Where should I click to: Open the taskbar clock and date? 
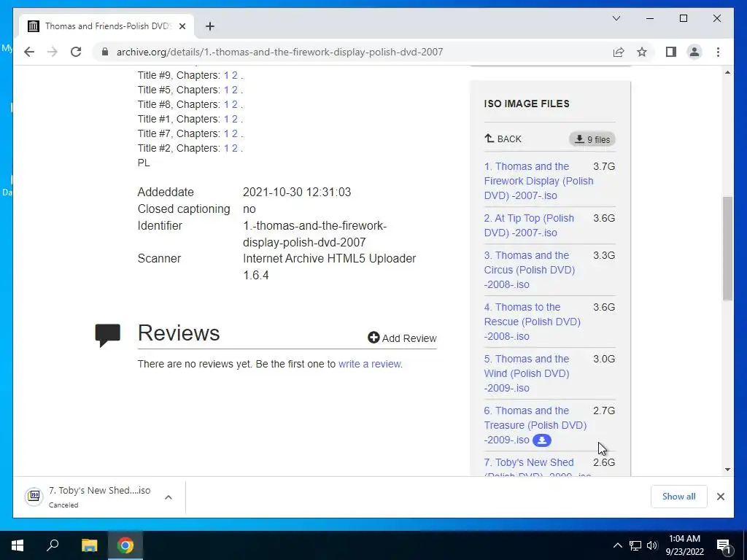tap(684, 545)
